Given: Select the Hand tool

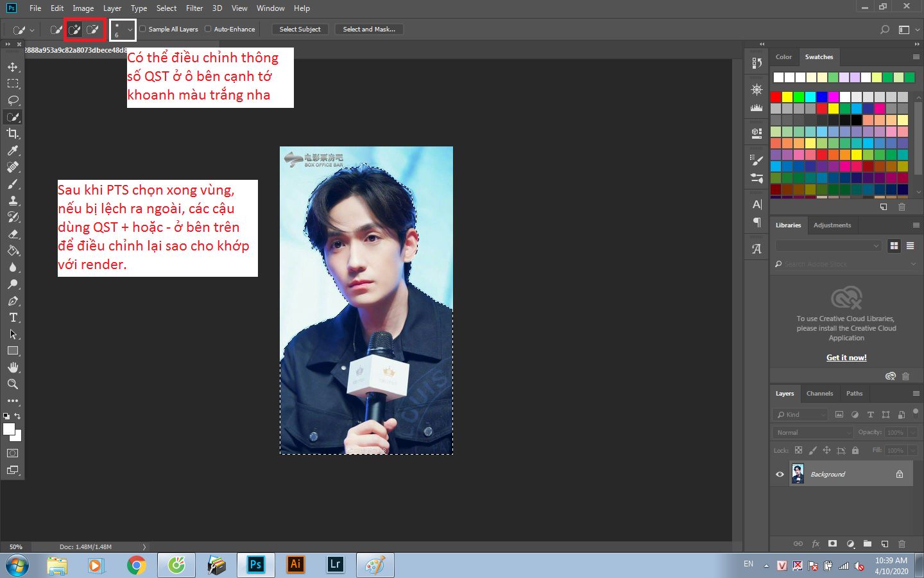Looking at the screenshot, I should (12, 367).
